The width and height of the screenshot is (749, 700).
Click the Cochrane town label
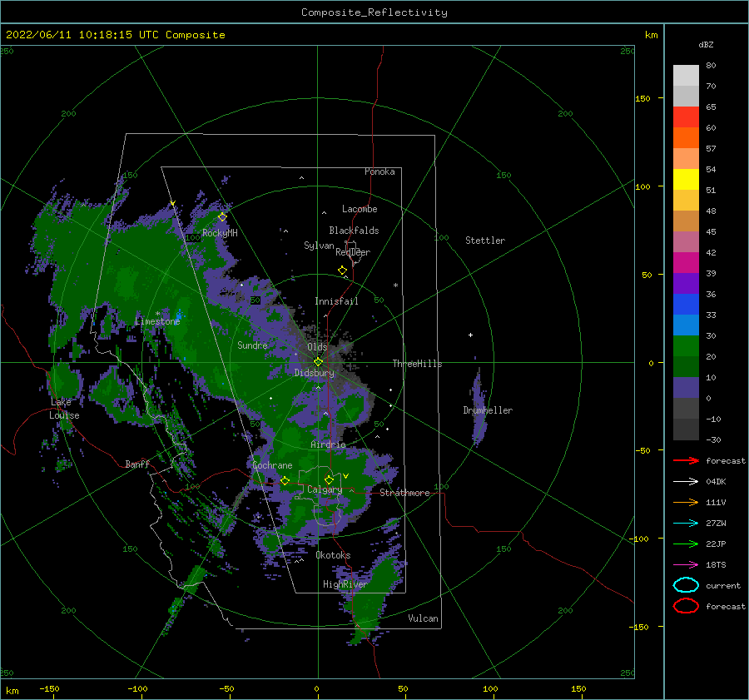point(272,465)
